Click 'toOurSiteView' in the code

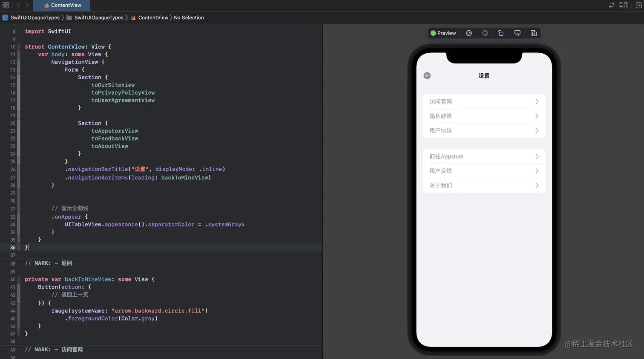click(x=113, y=85)
